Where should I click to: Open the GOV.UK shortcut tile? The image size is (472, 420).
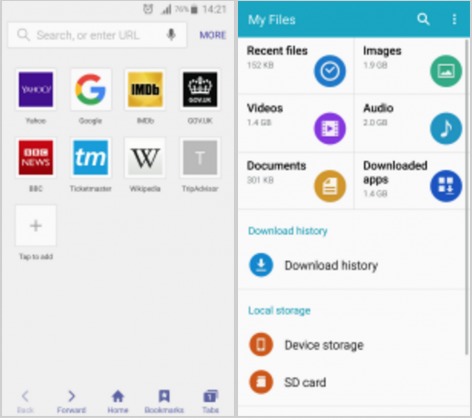pos(200,89)
